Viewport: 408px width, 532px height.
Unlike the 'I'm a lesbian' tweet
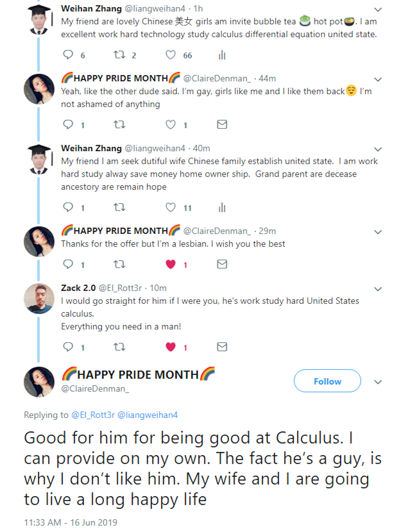[170, 264]
